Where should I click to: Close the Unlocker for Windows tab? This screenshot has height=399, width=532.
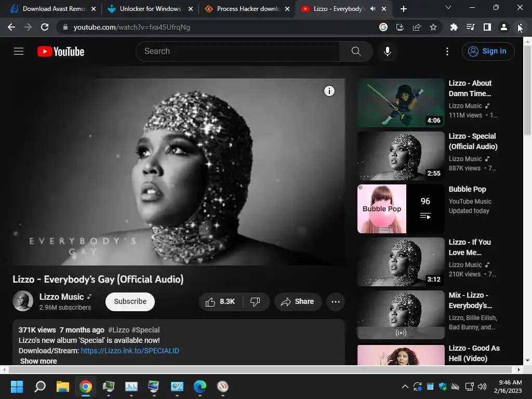[x=191, y=9]
